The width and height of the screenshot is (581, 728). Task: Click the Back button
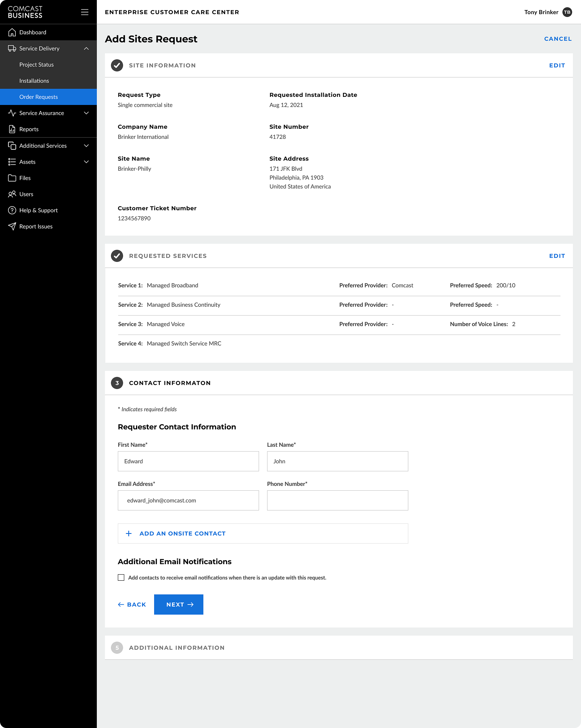pos(132,605)
